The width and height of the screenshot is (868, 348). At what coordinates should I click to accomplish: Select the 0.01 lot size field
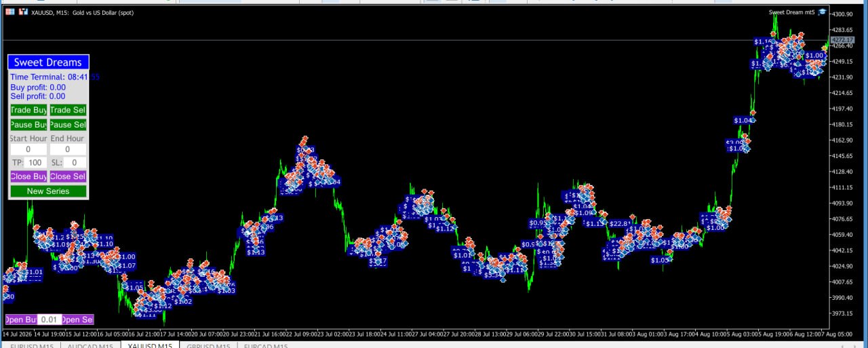click(x=50, y=320)
